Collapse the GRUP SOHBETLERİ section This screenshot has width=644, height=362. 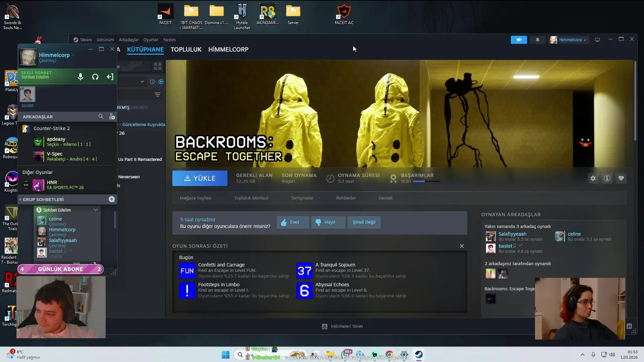pyautogui.click(x=21, y=200)
